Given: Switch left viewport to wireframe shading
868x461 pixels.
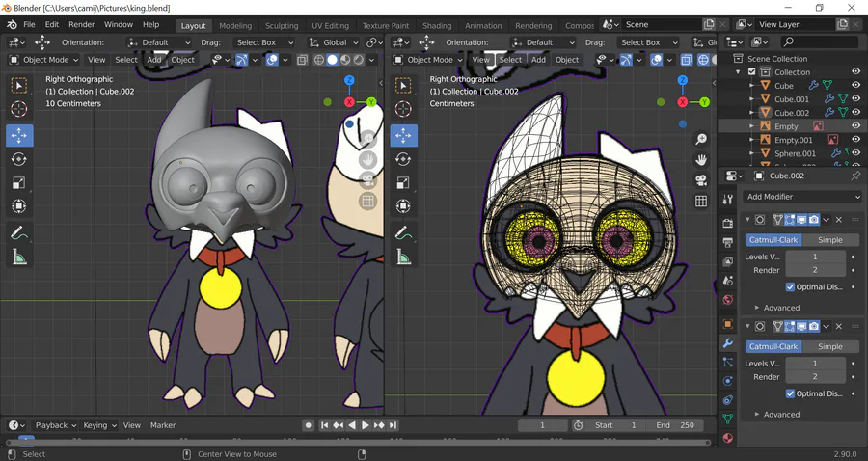Looking at the screenshot, I should click(319, 60).
